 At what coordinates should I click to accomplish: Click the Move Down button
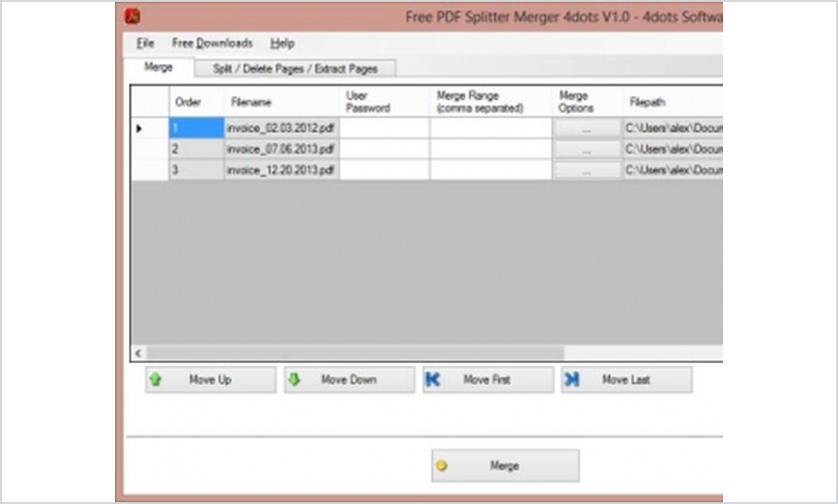(x=349, y=380)
